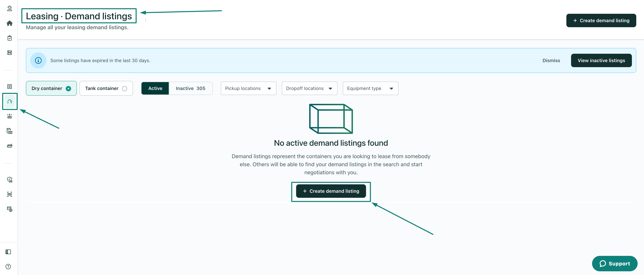Expand the Pickup locations dropdown
Screen dimensions: 644x275
coord(249,88)
